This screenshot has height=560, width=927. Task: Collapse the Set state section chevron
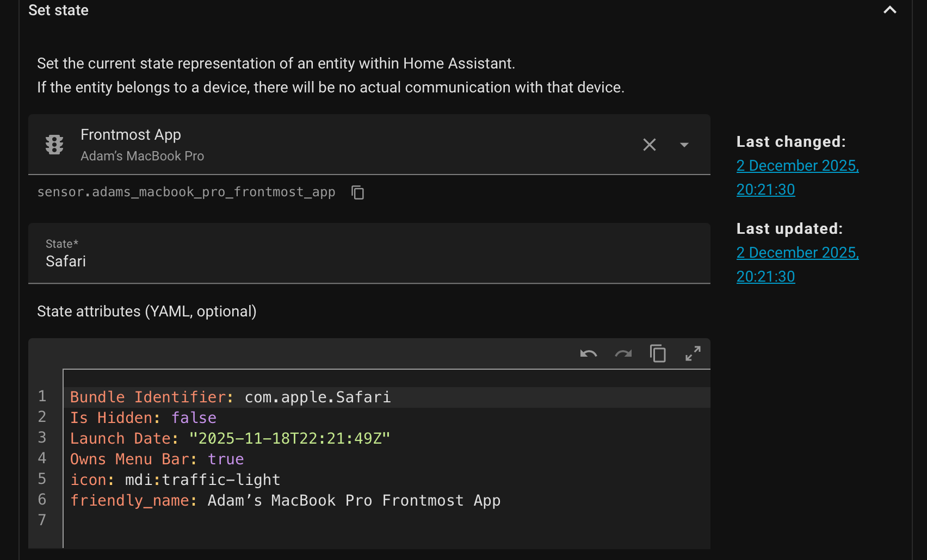(x=889, y=10)
